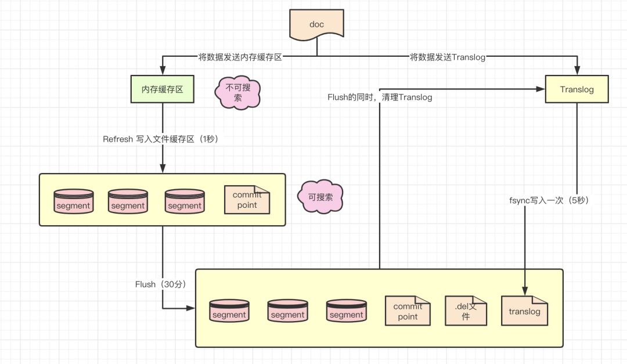Select third segment cylinder in lower container

(x=346, y=311)
